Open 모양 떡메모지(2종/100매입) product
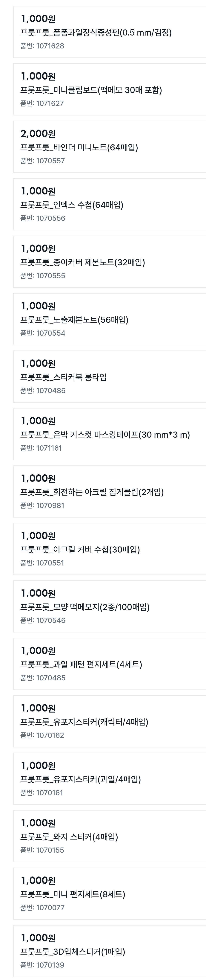This screenshot has width=206, height=980. 110,606
